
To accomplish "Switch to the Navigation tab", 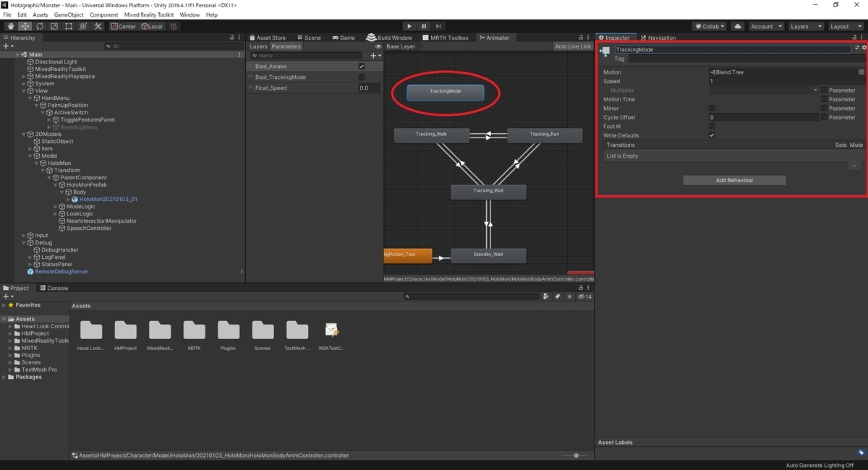I will coord(658,38).
